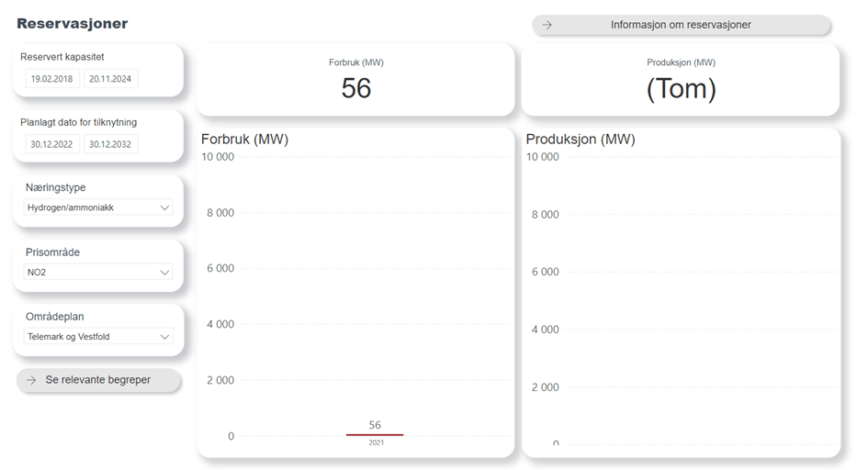The width and height of the screenshot is (868, 470).
Task: Click the Reservasjoner page heading
Action: [73, 24]
